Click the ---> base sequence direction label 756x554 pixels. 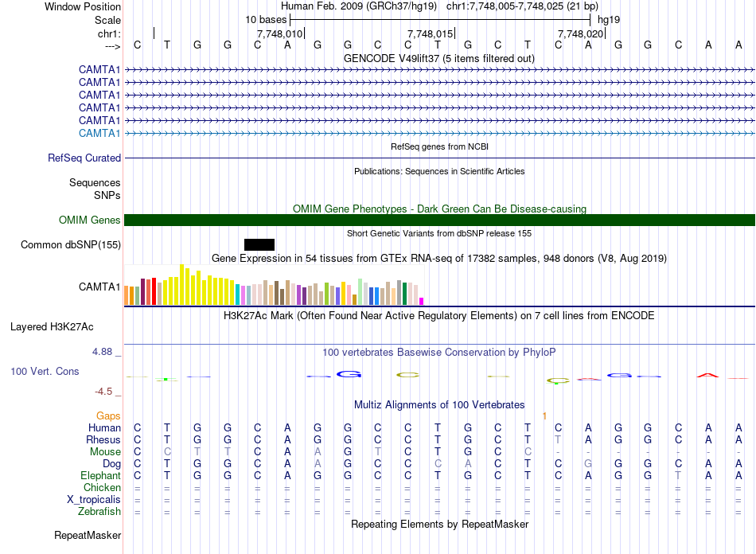pos(113,46)
